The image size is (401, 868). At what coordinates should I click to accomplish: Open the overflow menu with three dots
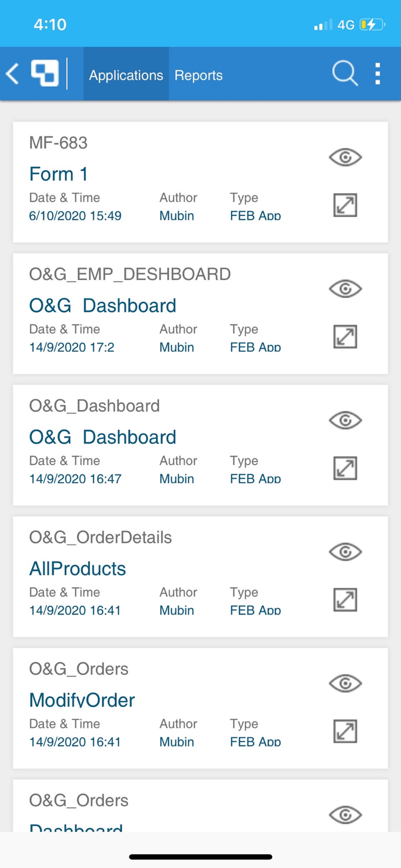377,73
